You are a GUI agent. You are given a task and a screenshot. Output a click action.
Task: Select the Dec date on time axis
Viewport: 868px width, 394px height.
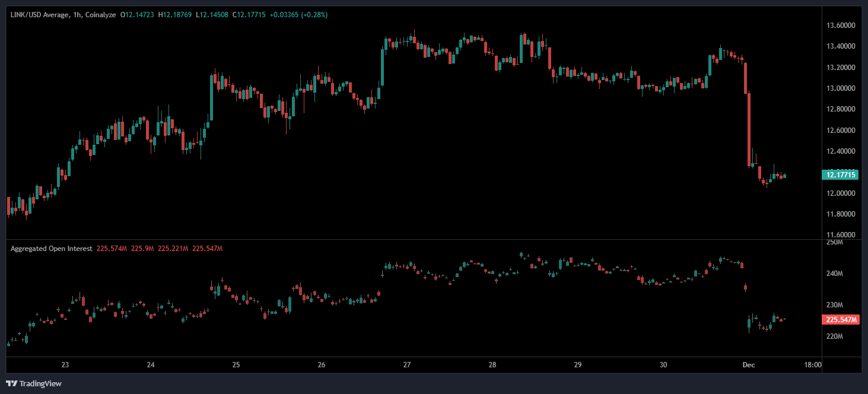click(x=749, y=365)
